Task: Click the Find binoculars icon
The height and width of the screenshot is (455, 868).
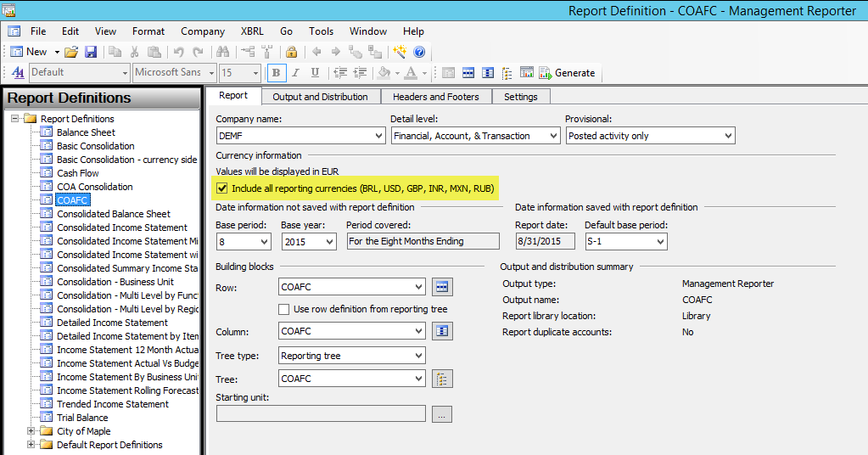Action: (223, 52)
